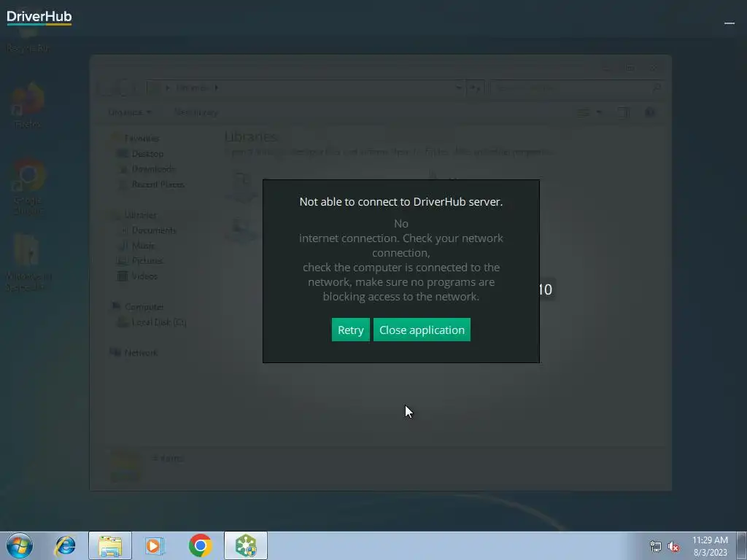
Task: Open Windows Media Player taskbar icon
Action: (155, 545)
